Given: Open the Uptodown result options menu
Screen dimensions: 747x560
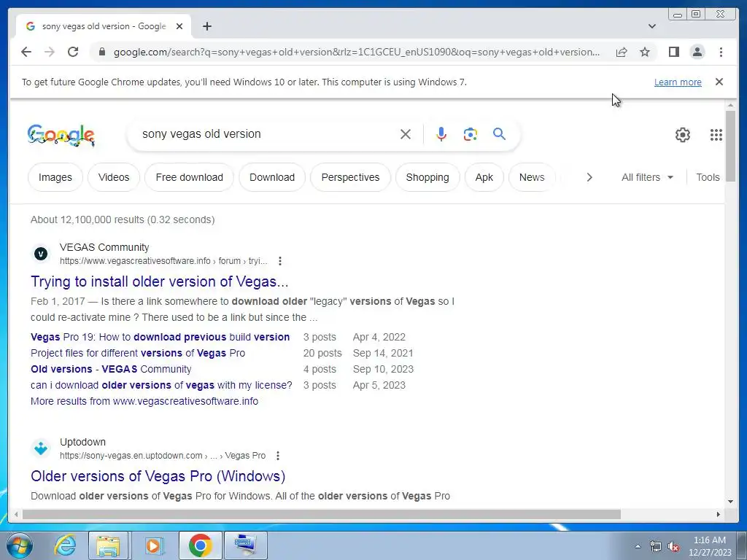Looking at the screenshot, I should (x=278, y=456).
